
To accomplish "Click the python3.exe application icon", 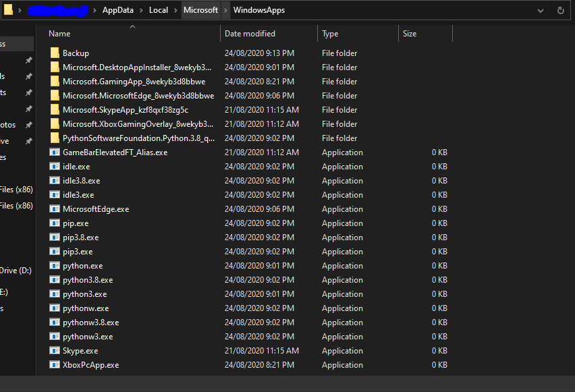I will tap(55, 294).
